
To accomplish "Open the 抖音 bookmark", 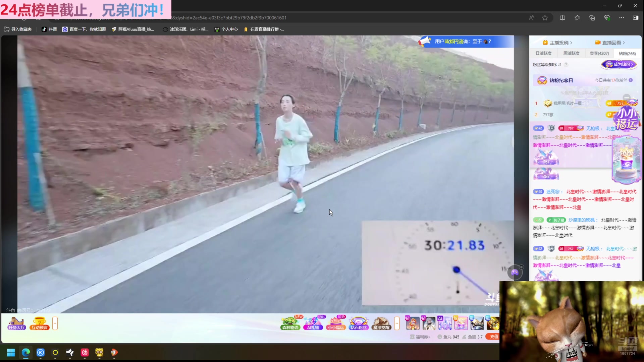I will 49,29.
